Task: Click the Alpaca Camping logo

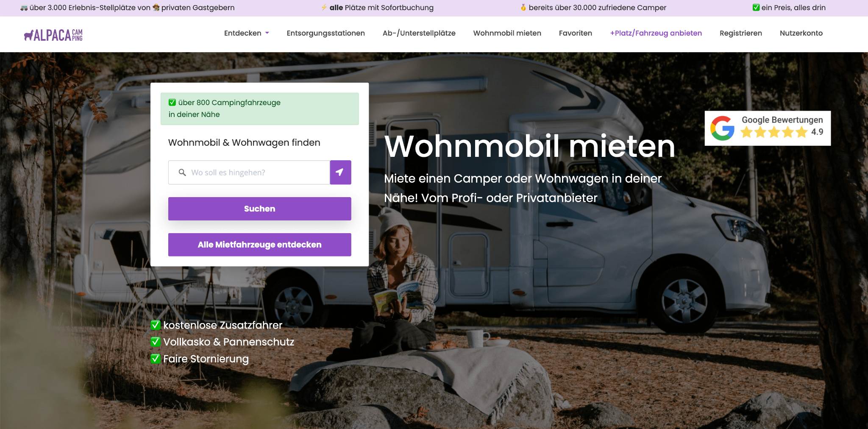Action: tap(53, 35)
